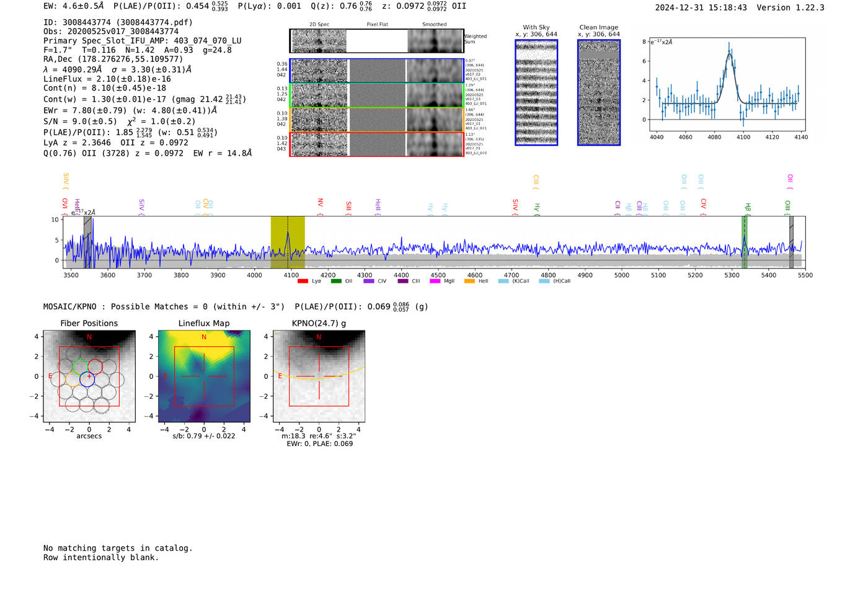Click the LyA z = 2.3646 text

coord(77,143)
